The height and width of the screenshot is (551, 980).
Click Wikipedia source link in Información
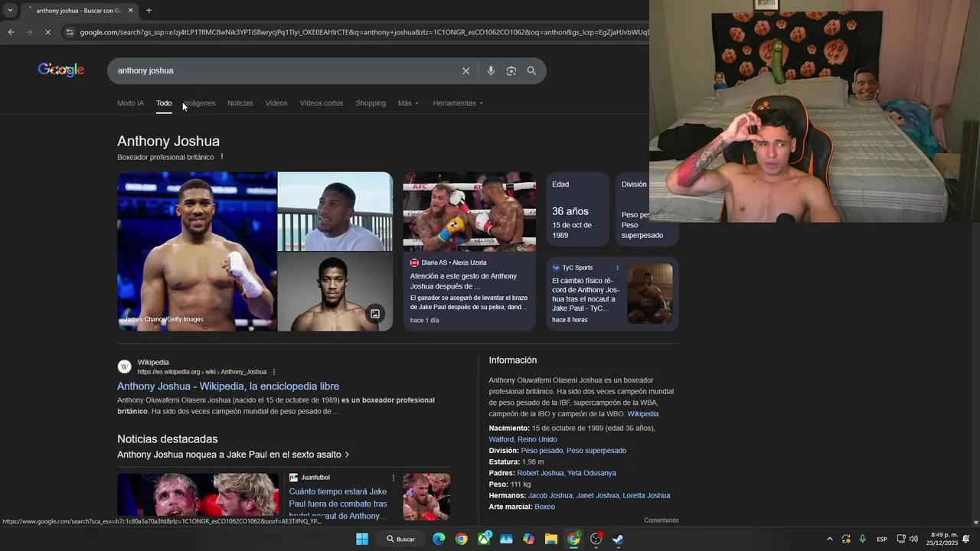(643, 414)
